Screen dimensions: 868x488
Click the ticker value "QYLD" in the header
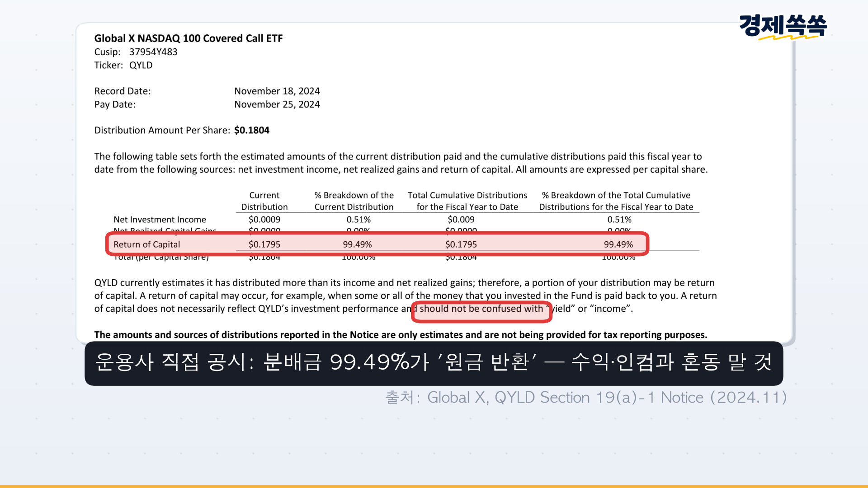coord(141,65)
